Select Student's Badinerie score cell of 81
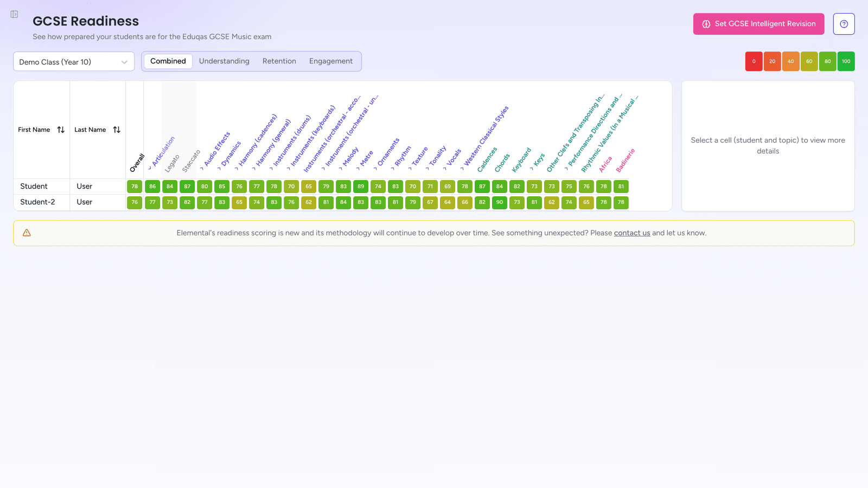Screen dimensions: 868x488 click(x=621, y=187)
